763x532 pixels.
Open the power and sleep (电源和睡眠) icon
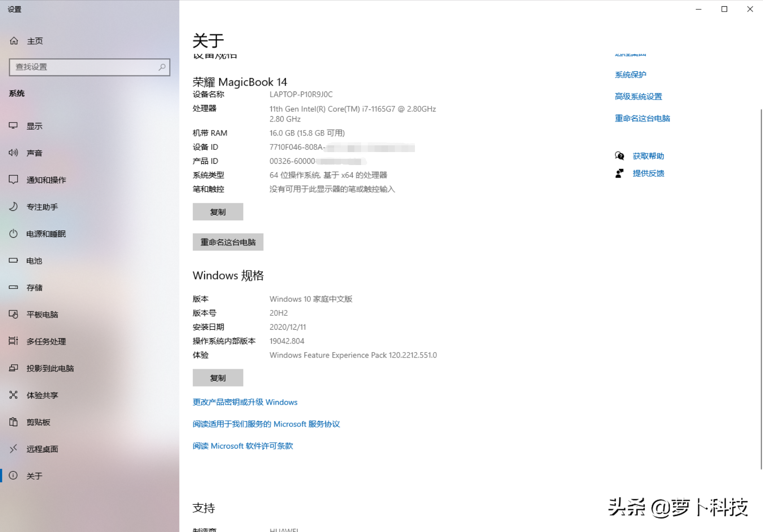tap(13, 233)
